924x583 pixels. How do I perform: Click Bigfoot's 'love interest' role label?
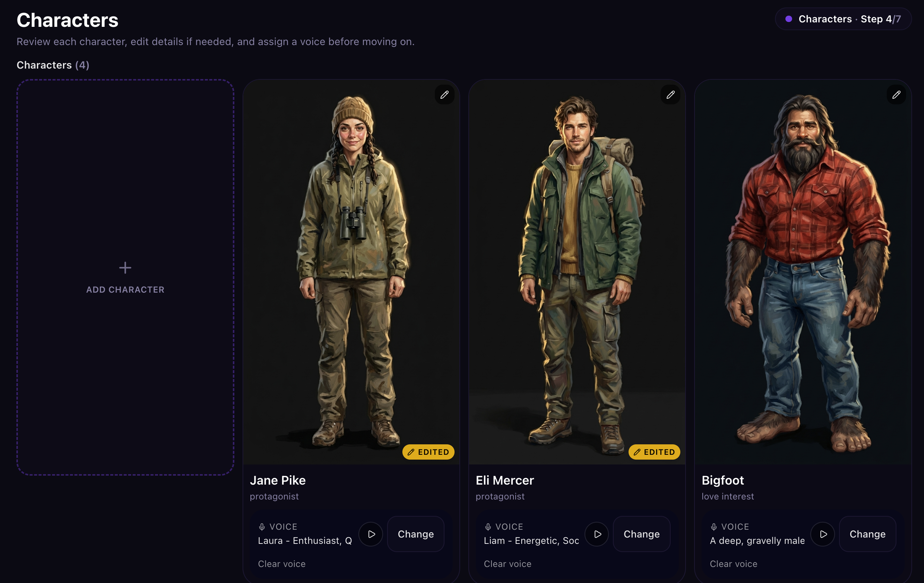click(x=728, y=496)
